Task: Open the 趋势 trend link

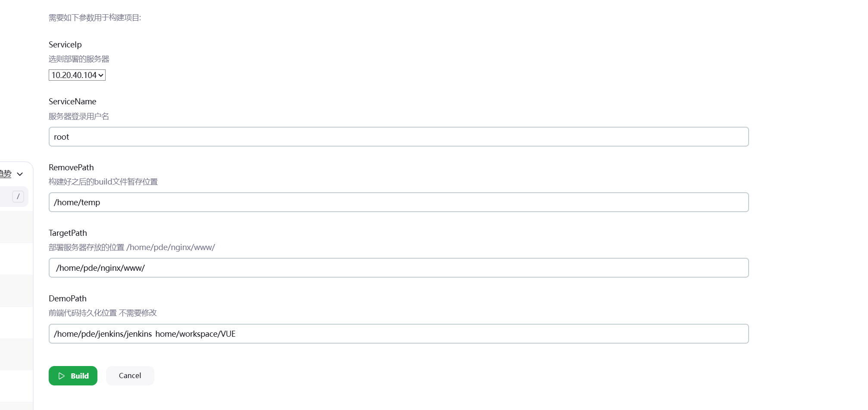Action: [5, 174]
